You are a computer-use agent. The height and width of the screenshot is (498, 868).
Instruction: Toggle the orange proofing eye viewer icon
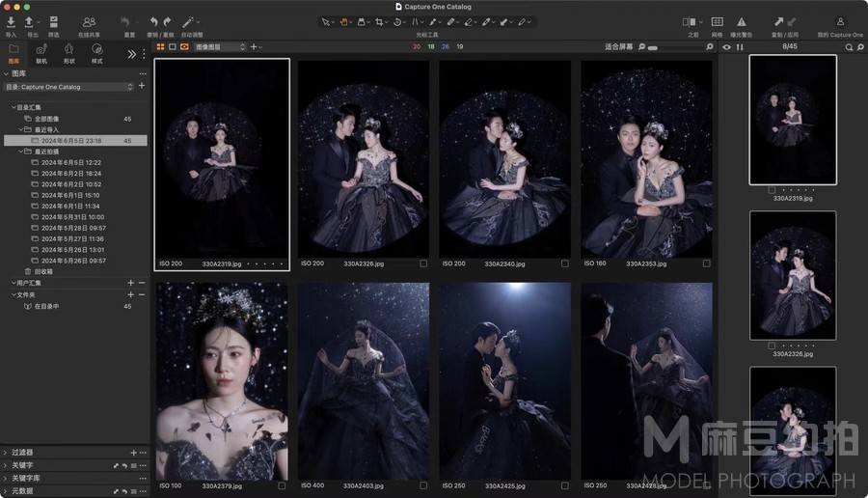tap(184, 47)
